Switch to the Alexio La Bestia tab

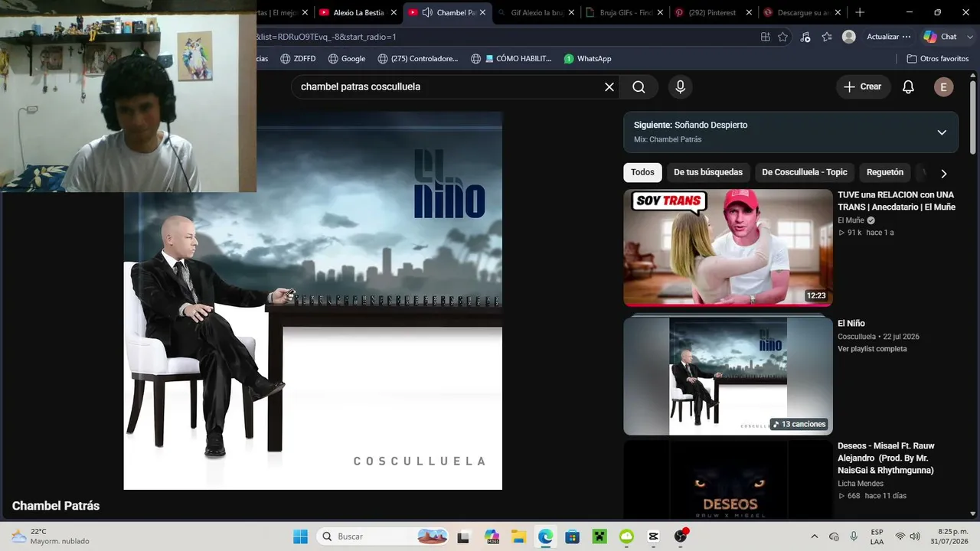tap(357, 12)
